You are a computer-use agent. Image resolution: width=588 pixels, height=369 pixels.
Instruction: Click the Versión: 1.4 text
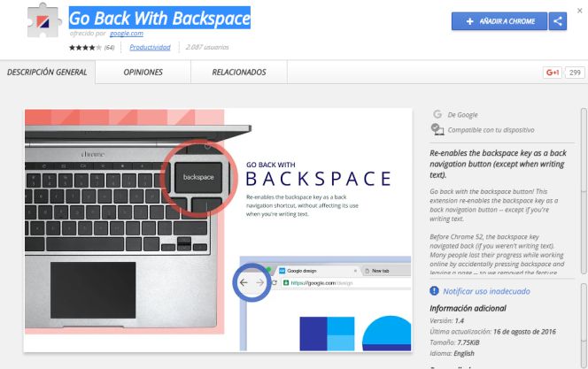pos(446,320)
